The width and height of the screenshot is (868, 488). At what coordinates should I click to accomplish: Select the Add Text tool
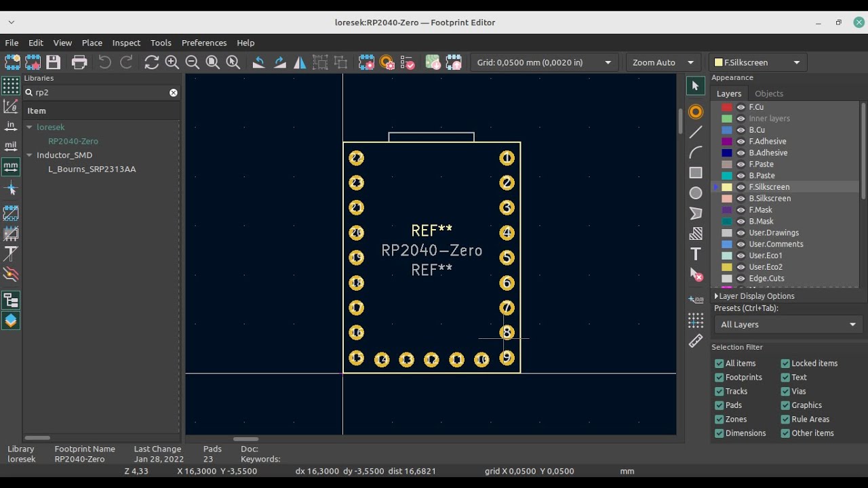tap(696, 254)
